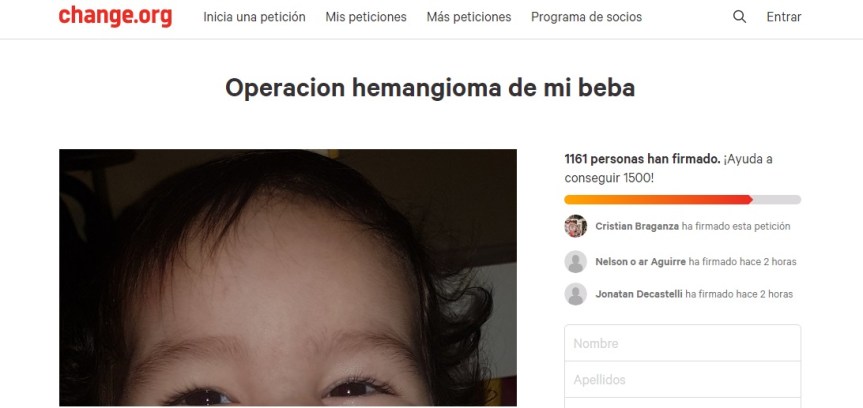Open the baby petition photo

[x=288, y=278]
